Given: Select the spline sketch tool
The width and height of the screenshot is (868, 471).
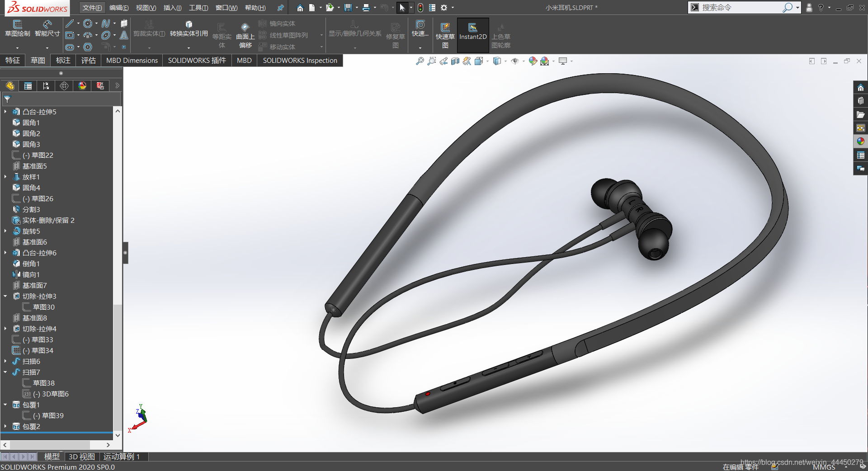Looking at the screenshot, I should 105,24.
